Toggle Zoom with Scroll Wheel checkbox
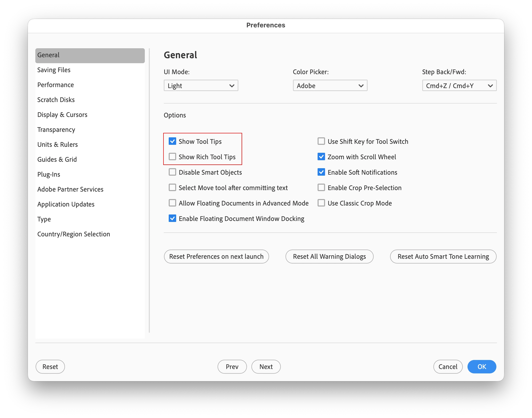 point(321,157)
